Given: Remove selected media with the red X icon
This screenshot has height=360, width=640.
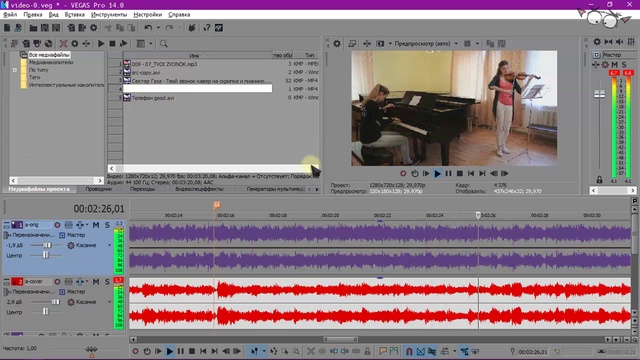Looking at the screenshot, I should 63,44.
